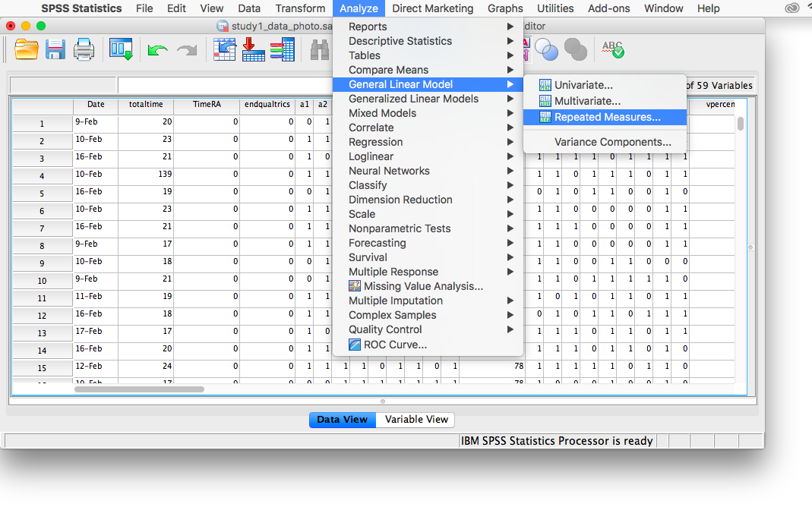Expand the Loglinear submenu

pos(428,157)
